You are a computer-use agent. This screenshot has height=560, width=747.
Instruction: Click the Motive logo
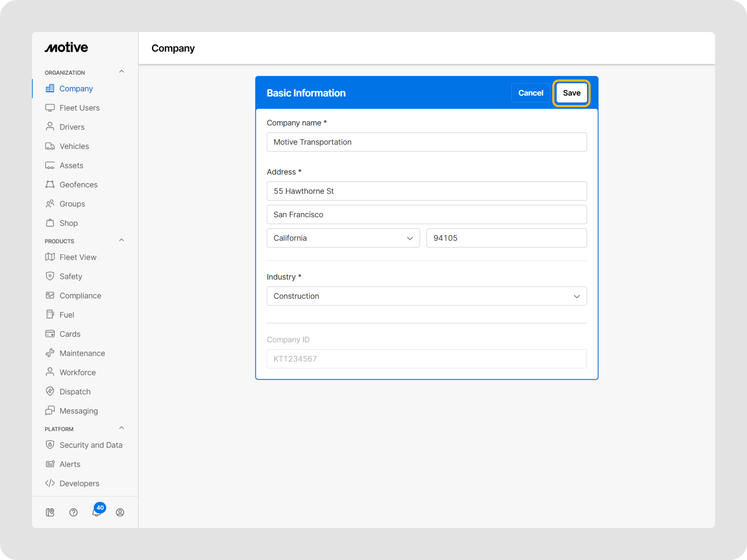coord(66,47)
